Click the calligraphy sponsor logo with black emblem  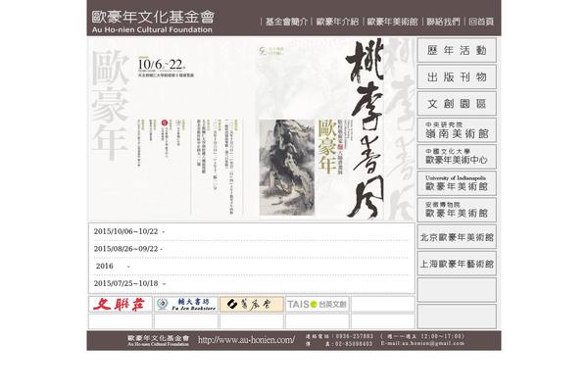(x=252, y=304)
